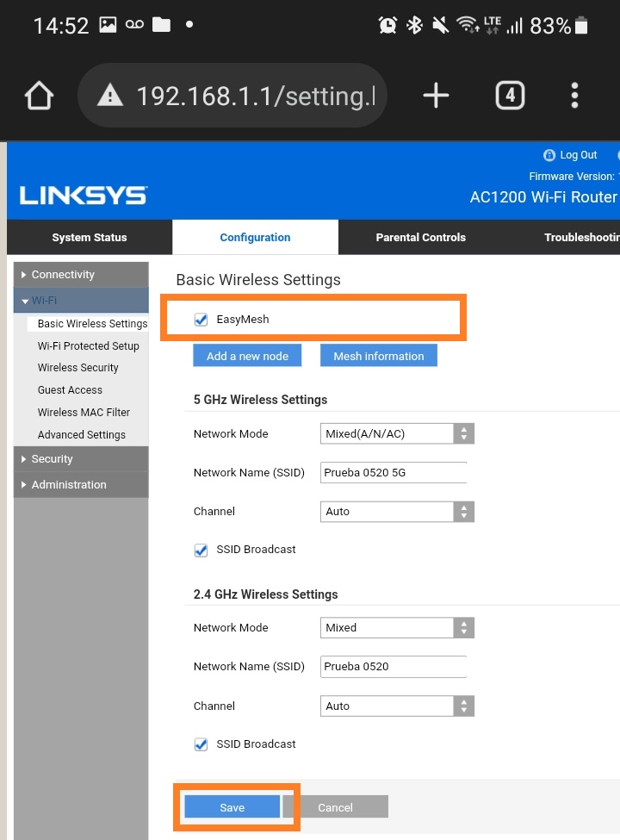
Task: Click the Linksys logo
Action: coord(84,196)
